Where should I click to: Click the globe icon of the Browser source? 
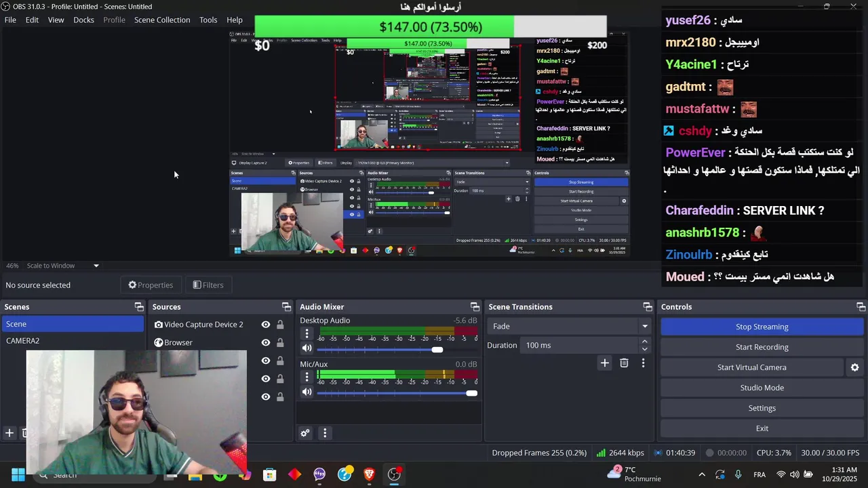(x=159, y=342)
